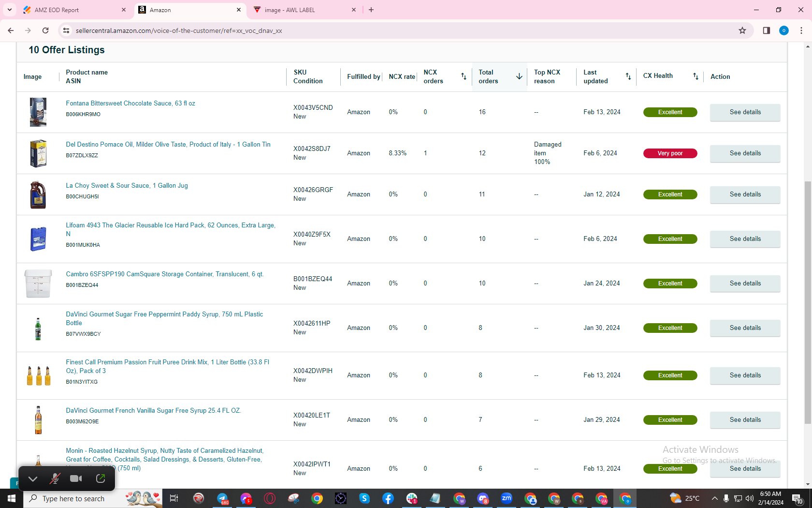Click the Very poor CX Health badge
This screenshot has width=812, height=508.
670,153
